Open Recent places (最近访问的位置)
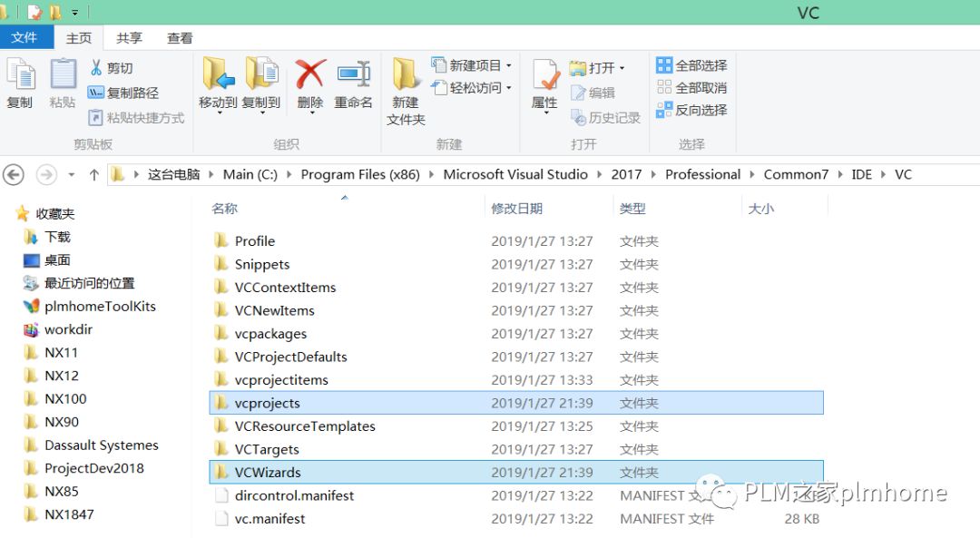This screenshot has height=538, width=980. pyautogui.click(x=79, y=283)
